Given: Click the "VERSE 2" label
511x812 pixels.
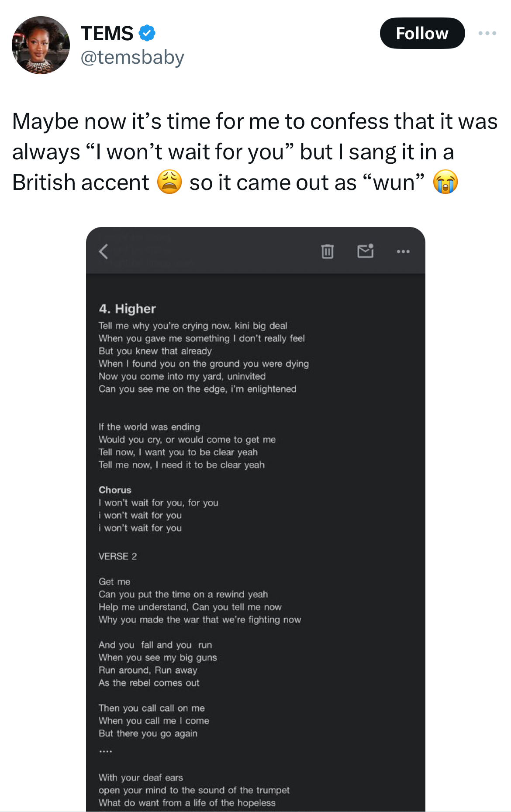Looking at the screenshot, I should (117, 556).
